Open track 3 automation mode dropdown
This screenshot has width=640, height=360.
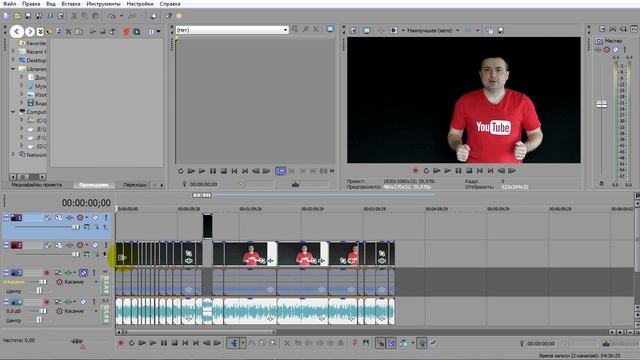click(x=96, y=282)
